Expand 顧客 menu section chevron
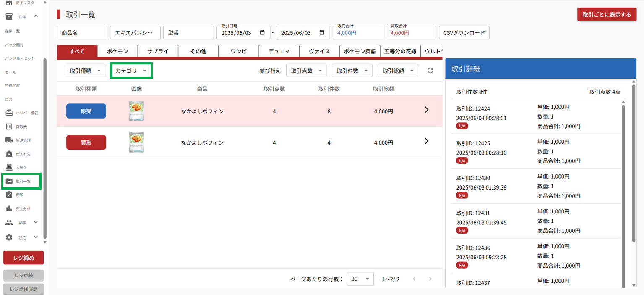This screenshot has width=644, height=295. click(x=36, y=222)
